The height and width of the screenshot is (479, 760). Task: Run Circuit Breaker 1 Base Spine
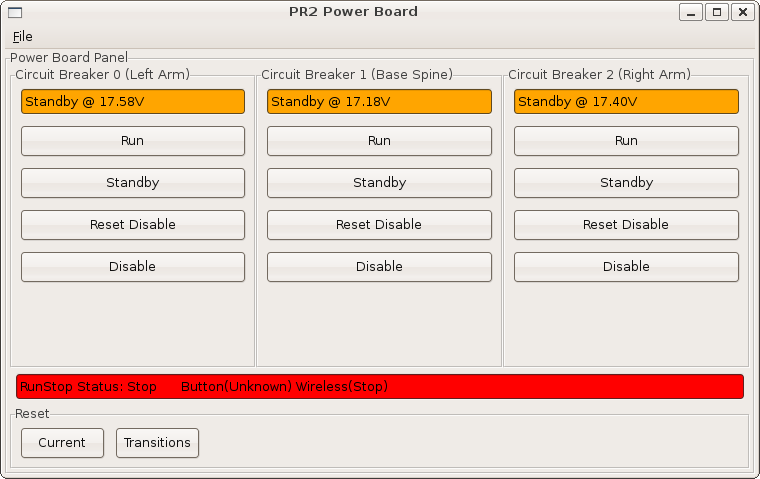pos(379,141)
